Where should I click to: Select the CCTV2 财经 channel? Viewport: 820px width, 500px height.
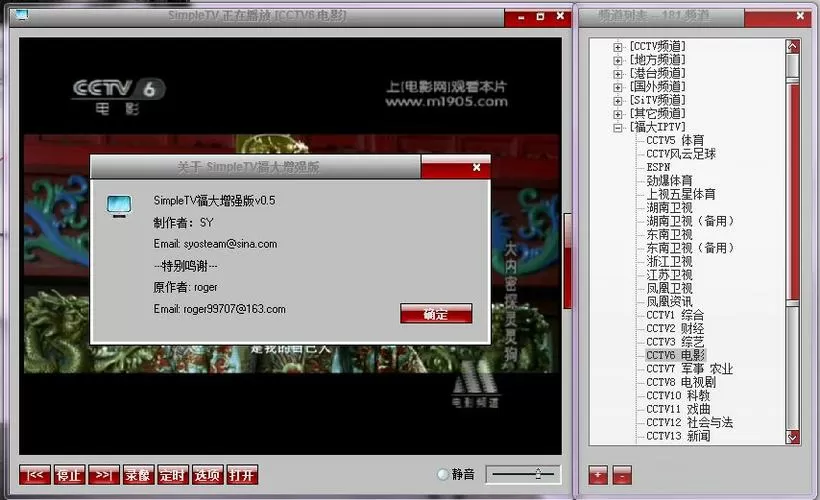point(675,328)
